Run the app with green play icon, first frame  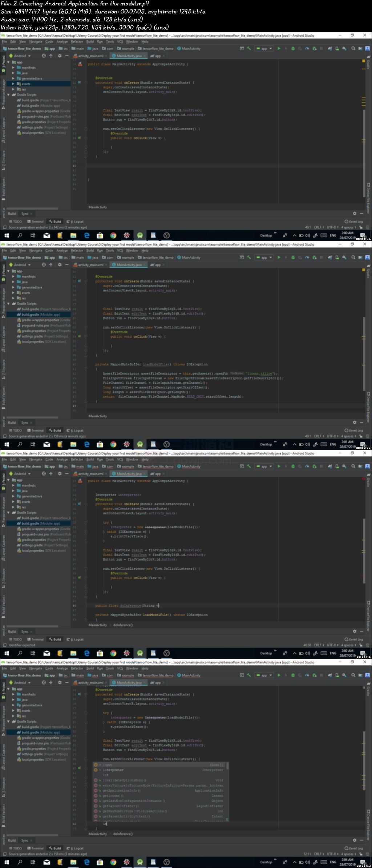coord(279,48)
